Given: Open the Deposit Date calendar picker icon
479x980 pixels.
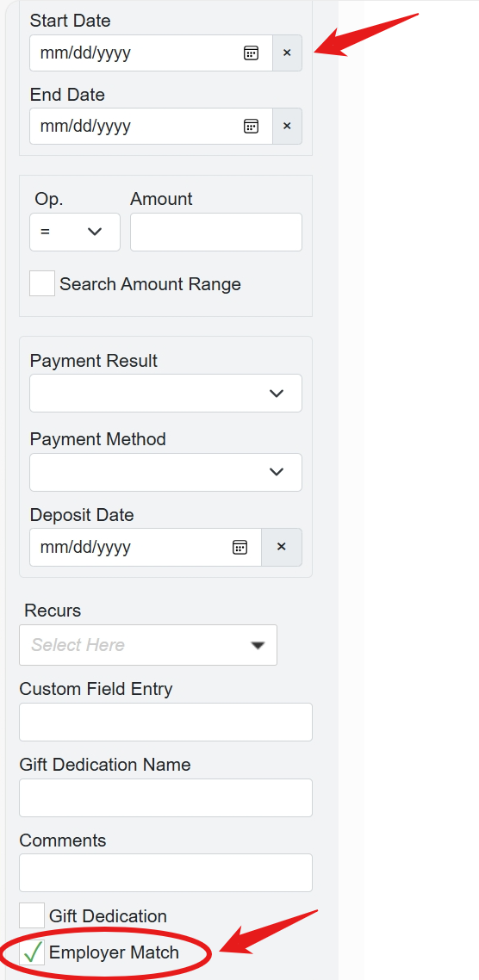Looking at the screenshot, I should 239,548.
